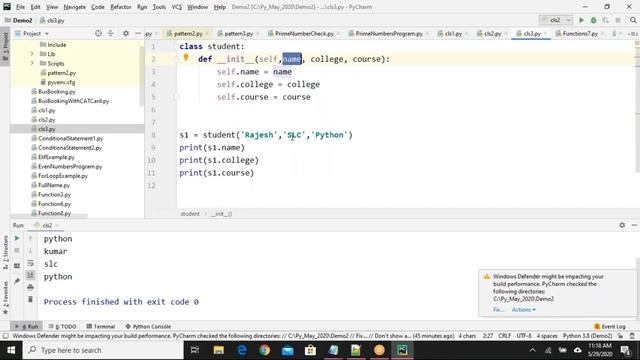Open Actions dropdown in Defender notification
Image resolution: width=640 pixels, height=360 pixels.
[524, 310]
